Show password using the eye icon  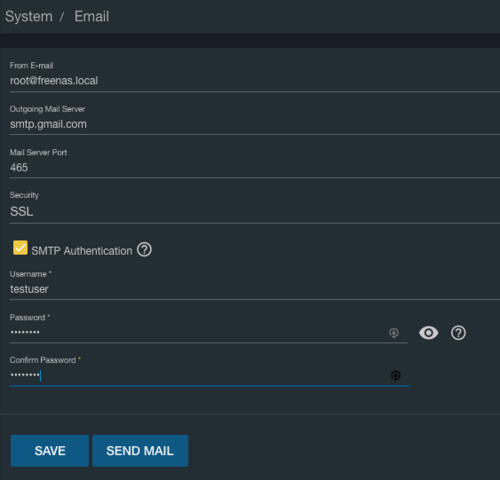[x=428, y=333]
